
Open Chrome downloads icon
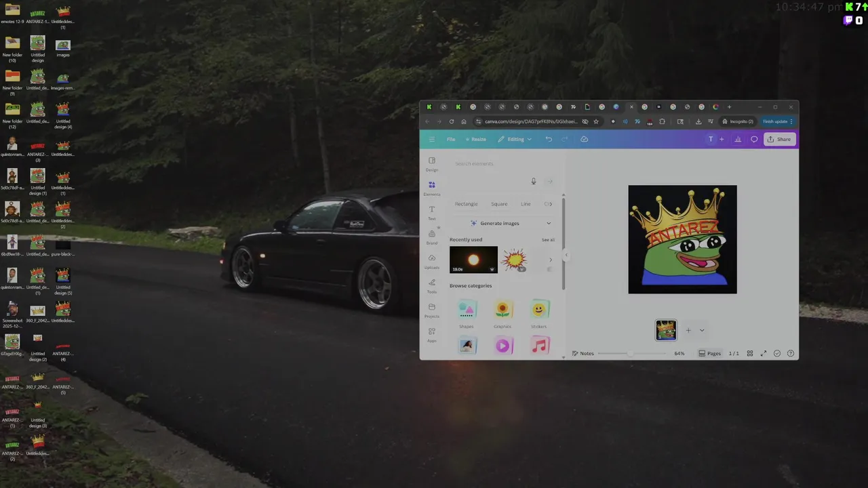(x=698, y=121)
